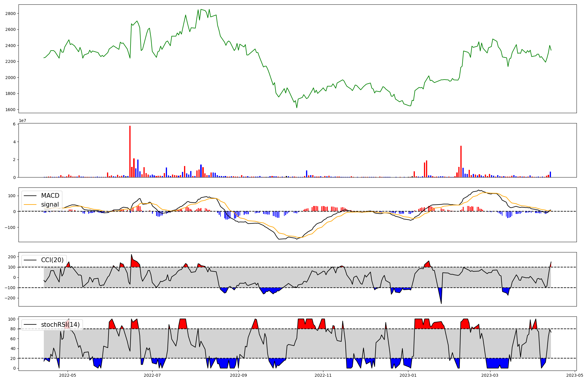Screen dimensions: 588x382
Task: Click the black MACD legend line swatch
Action: [x=30, y=196]
